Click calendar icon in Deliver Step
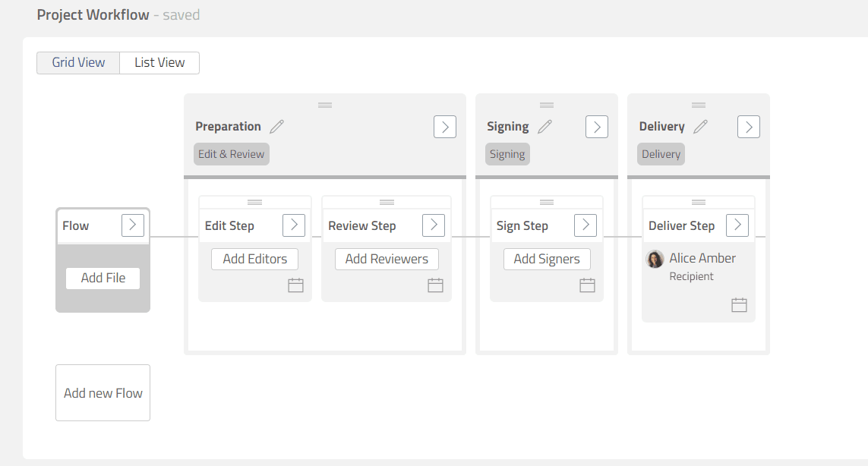The width and height of the screenshot is (868, 466). [x=739, y=305]
